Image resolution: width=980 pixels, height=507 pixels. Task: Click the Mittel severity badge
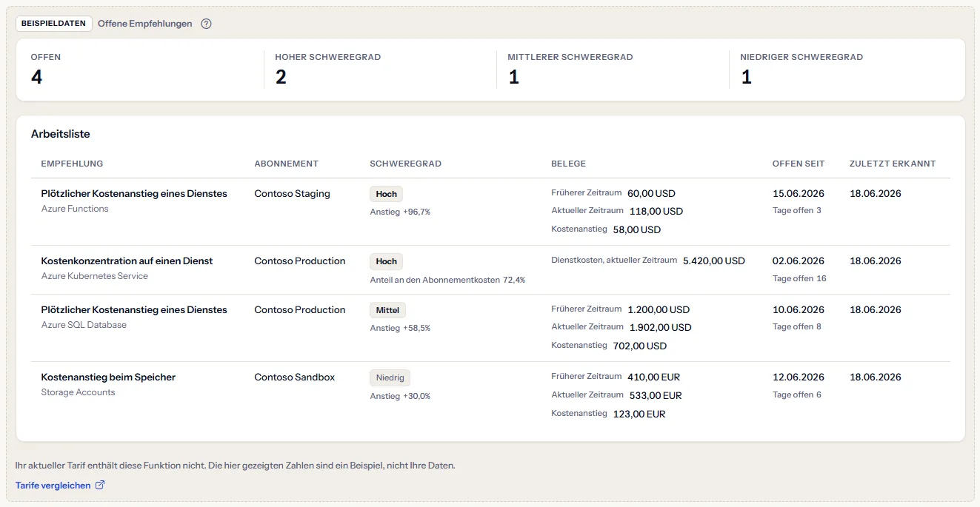(388, 310)
